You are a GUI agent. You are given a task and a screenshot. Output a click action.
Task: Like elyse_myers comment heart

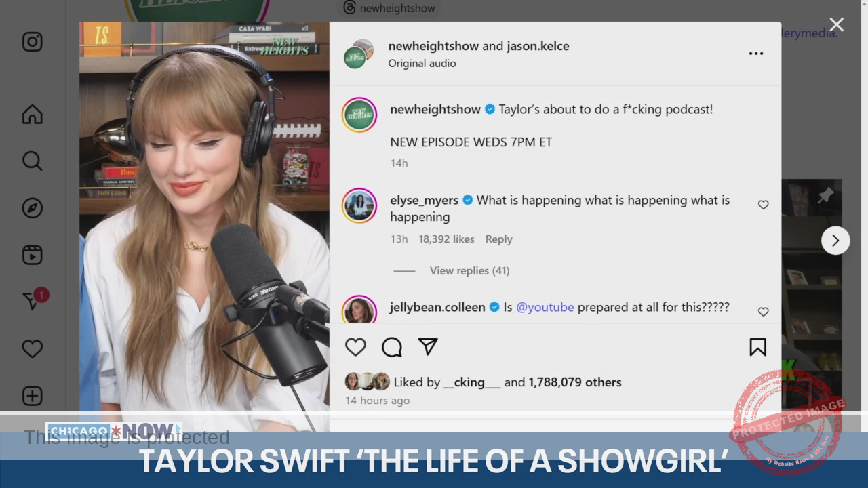[763, 205]
